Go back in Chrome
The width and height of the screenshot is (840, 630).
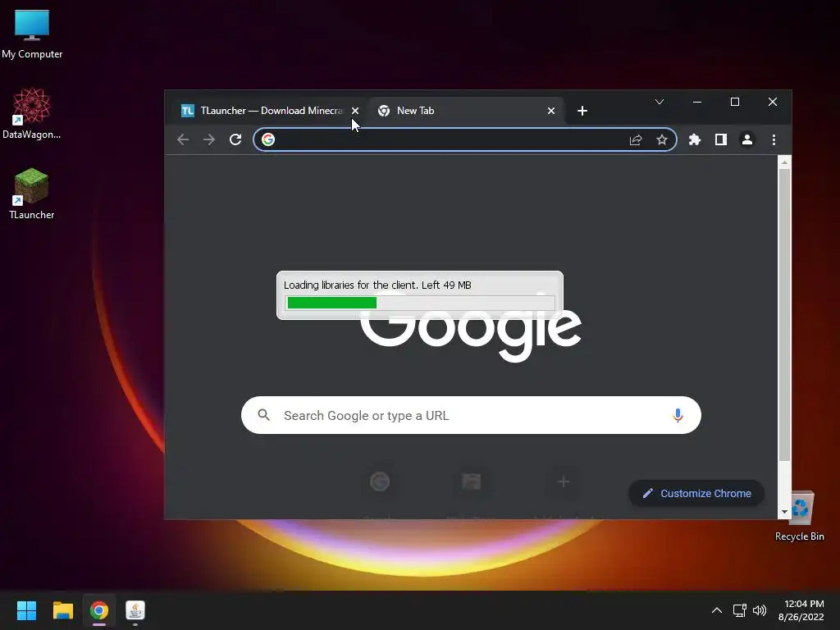click(x=183, y=139)
